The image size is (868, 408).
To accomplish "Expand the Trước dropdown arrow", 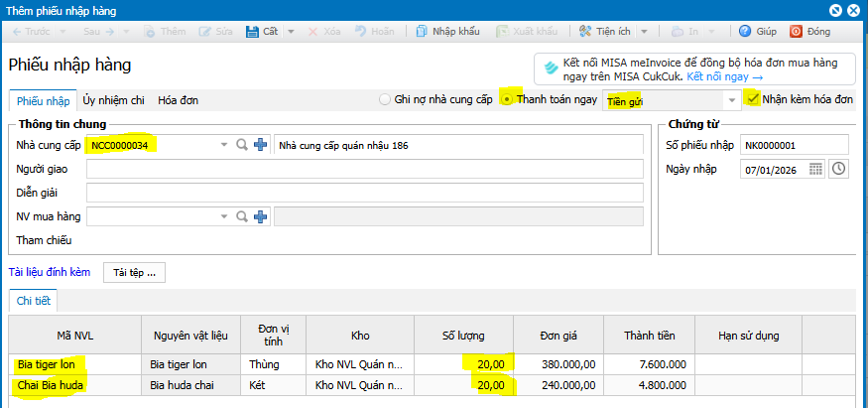I will coord(62,32).
